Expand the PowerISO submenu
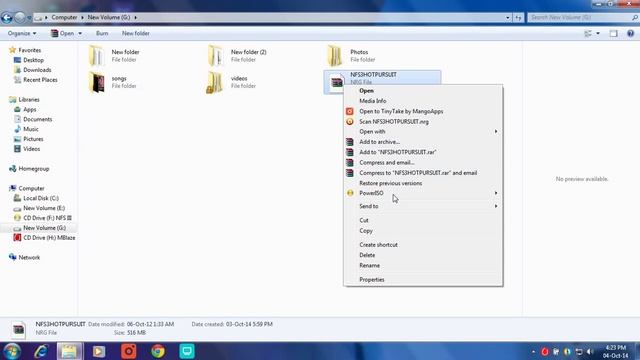640x360 pixels. [x=496, y=193]
